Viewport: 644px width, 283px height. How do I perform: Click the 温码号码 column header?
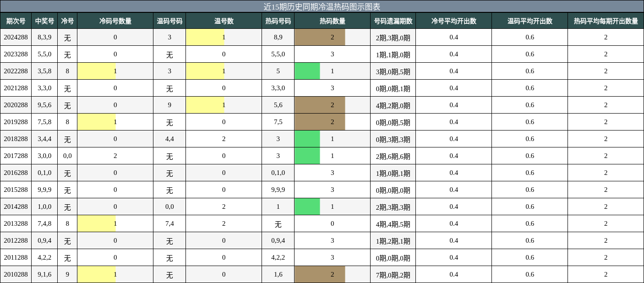tap(169, 21)
